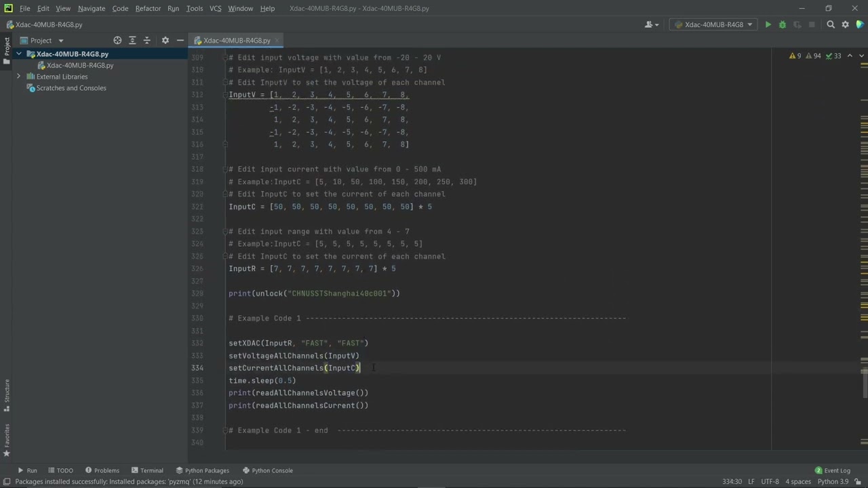This screenshot has height=488, width=868.
Task: Open the Event Log
Action: (832, 470)
